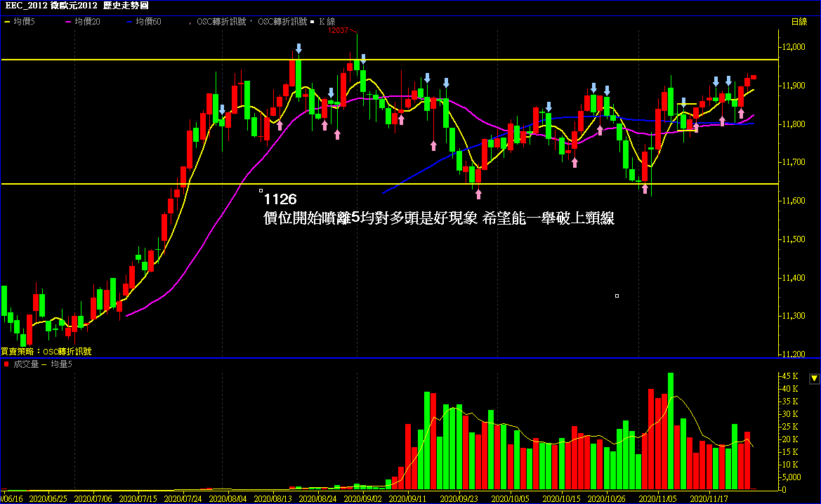
Task: Select the annotation 價位開始噴離5均對多頭是好現象
Action: (369, 218)
